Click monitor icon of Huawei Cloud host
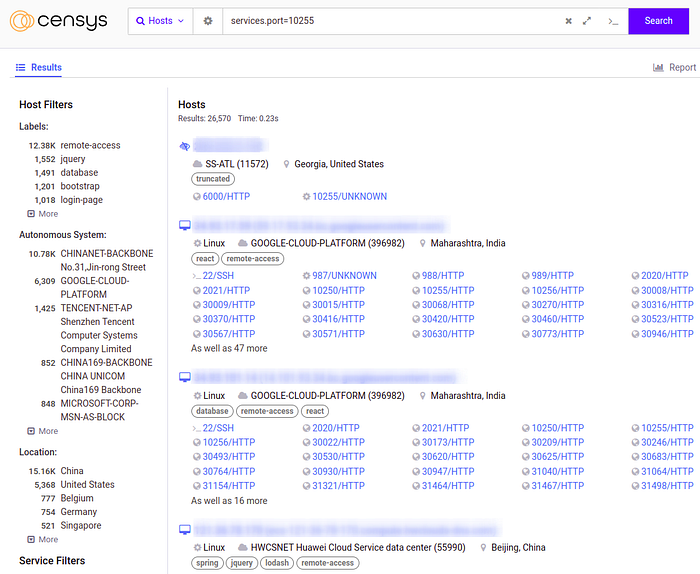This screenshot has width=700, height=574. [x=185, y=530]
